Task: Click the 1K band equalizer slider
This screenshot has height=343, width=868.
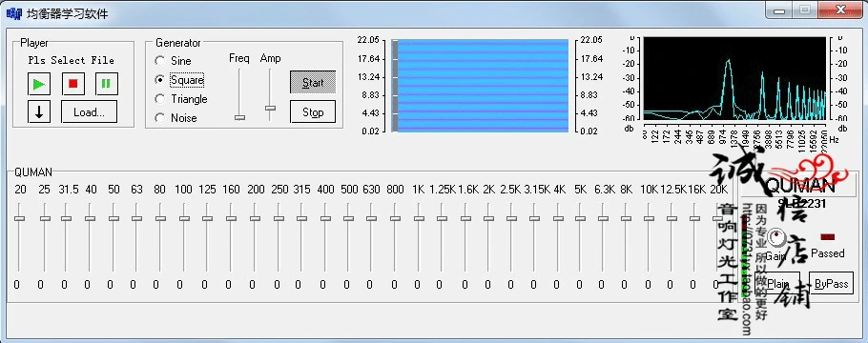Action: [419, 218]
